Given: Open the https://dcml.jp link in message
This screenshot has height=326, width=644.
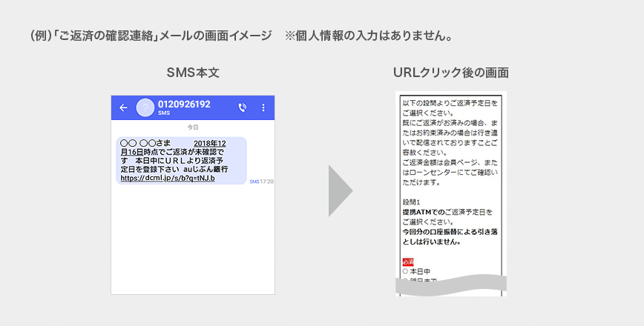Looking at the screenshot, I should click(x=168, y=179).
